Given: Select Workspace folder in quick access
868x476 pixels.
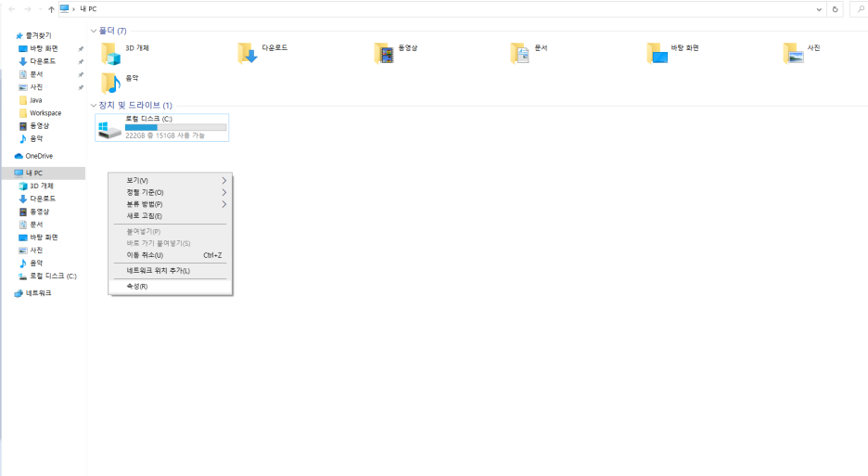Looking at the screenshot, I should pos(45,113).
